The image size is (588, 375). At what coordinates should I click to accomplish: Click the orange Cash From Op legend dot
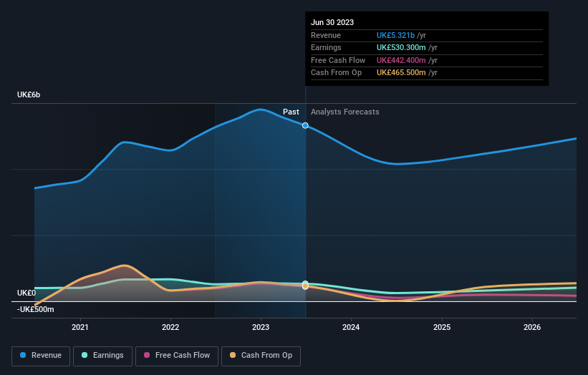point(233,355)
